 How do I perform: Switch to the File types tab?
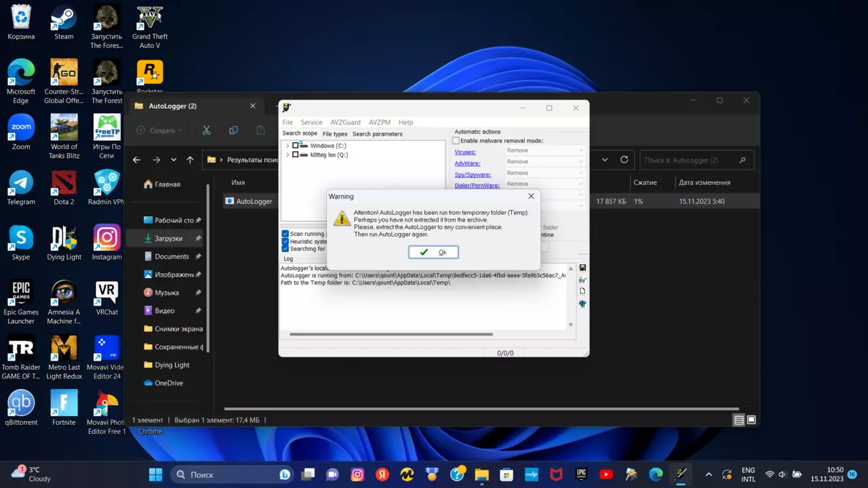335,134
